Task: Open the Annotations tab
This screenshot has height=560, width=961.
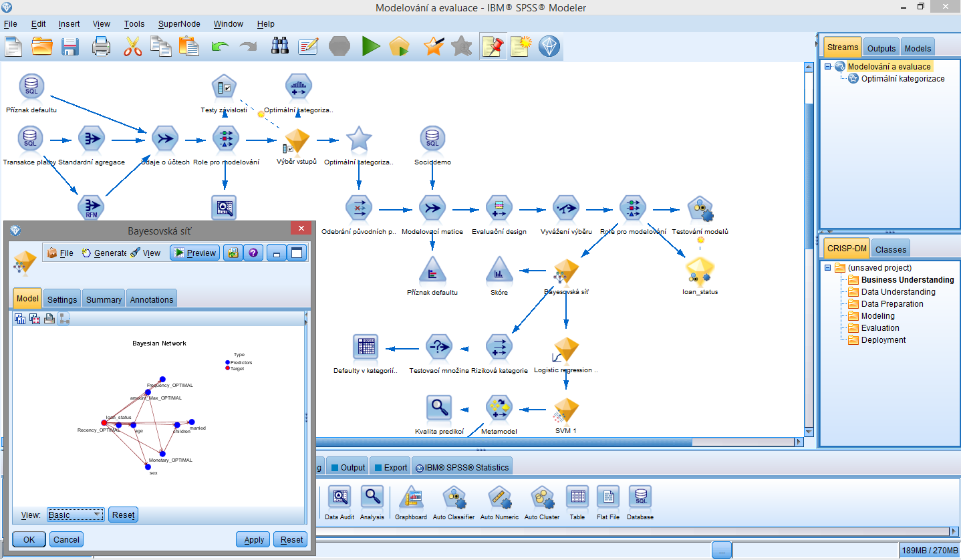Action: click(152, 299)
